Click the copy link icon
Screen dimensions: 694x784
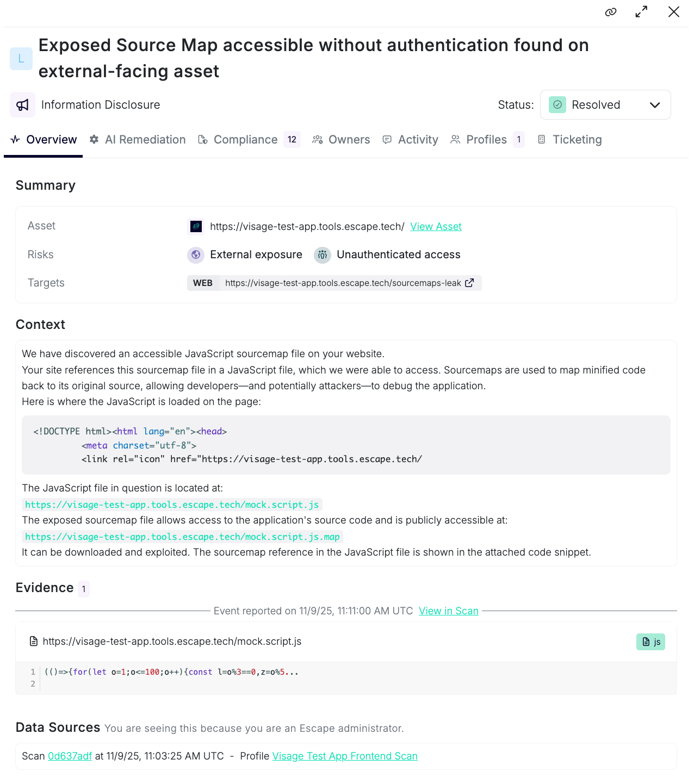(611, 12)
